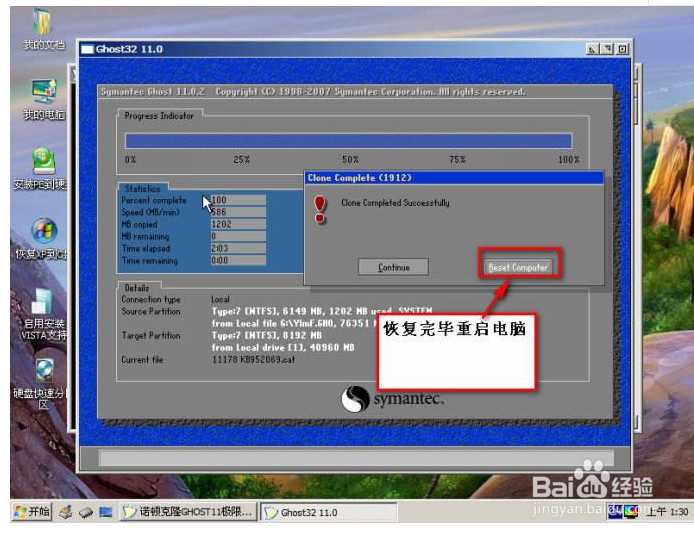This screenshot has height=533, width=694.
Task: Open the 恢复XP到C盘 desktop icon
Action: (42, 239)
